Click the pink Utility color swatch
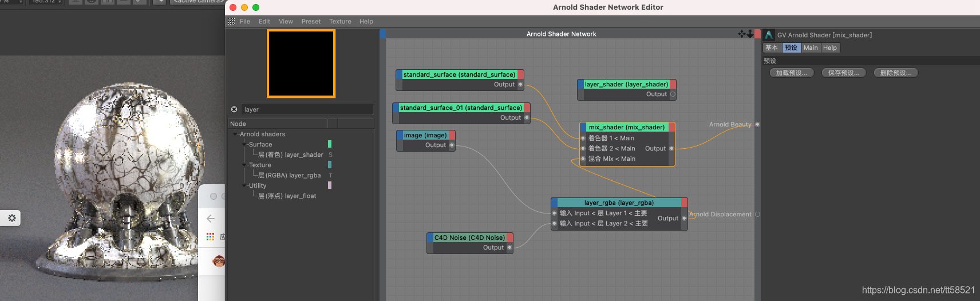980x301 pixels. [330, 185]
